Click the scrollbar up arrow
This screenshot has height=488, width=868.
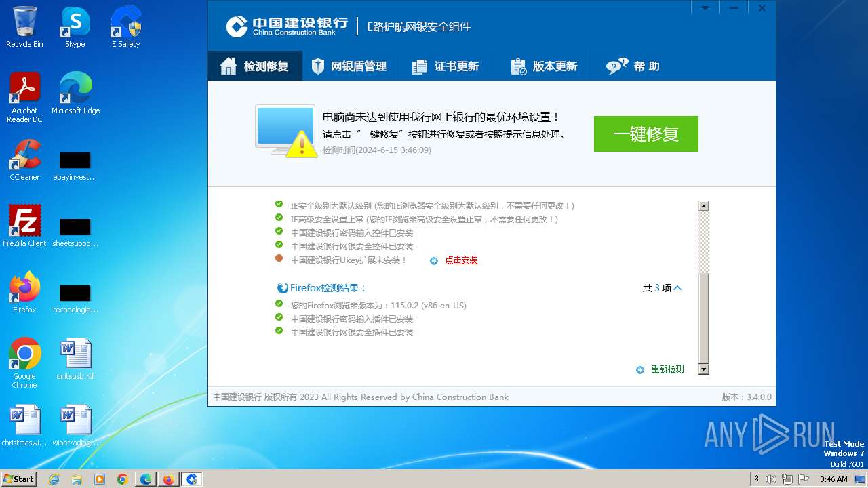tap(704, 206)
